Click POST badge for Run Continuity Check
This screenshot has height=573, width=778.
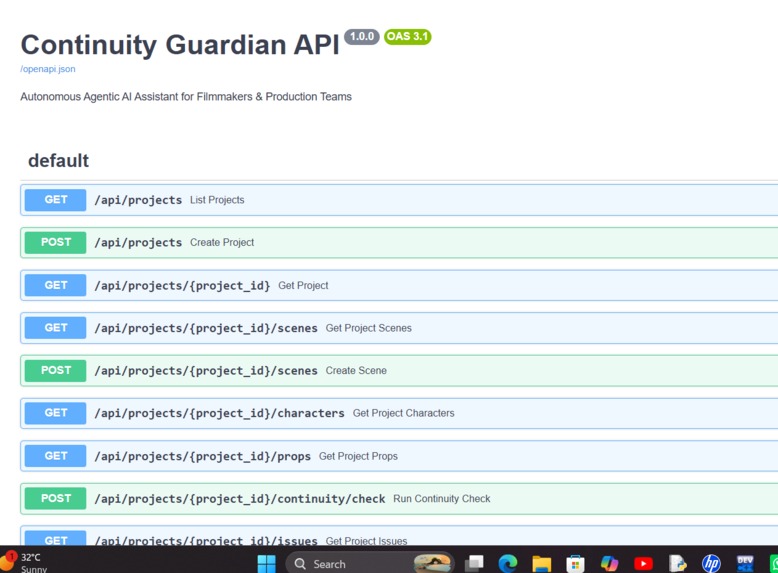point(56,499)
